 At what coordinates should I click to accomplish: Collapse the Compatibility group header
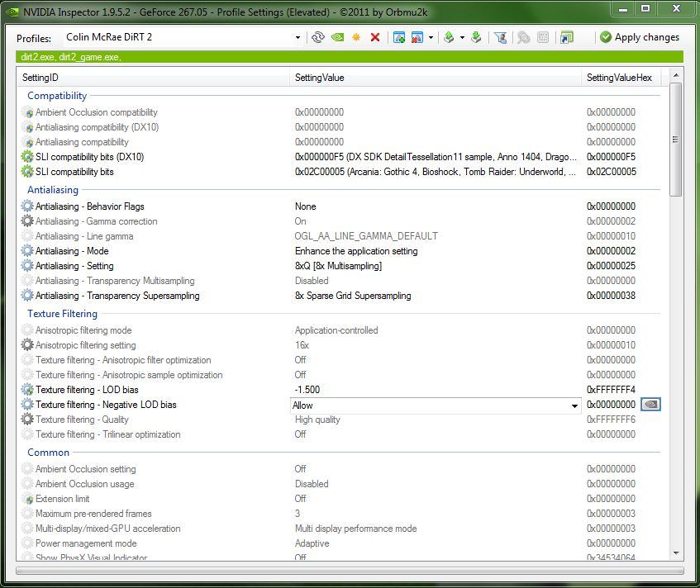(57, 96)
